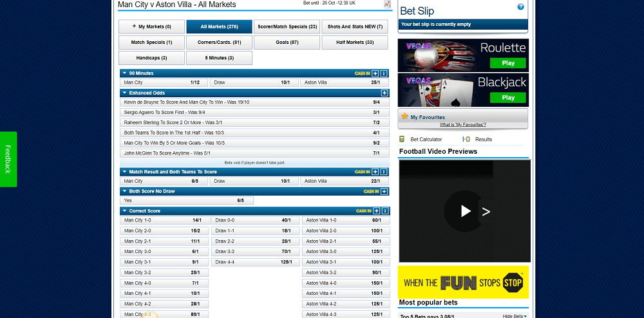The height and width of the screenshot is (318, 644).
Task: Select Draw 0-0 correct score 40/1
Action: (x=256, y=220)
